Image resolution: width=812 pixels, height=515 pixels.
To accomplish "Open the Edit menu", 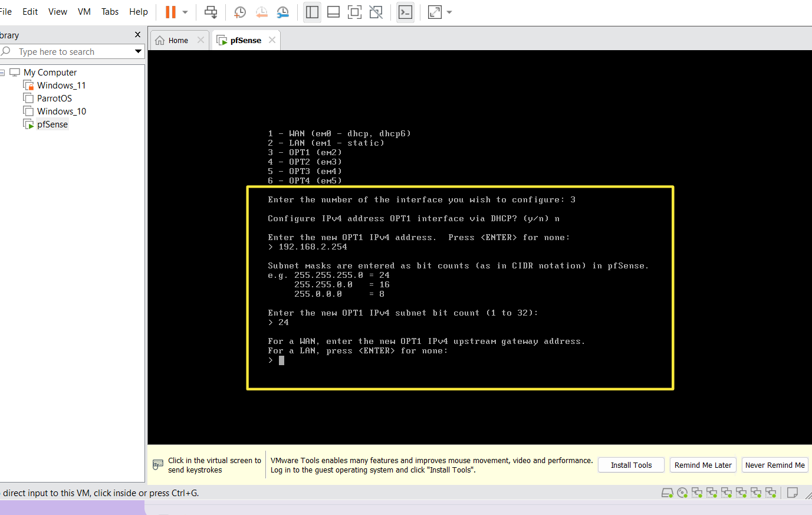I will pyautogui.click(x=30, y=11).
